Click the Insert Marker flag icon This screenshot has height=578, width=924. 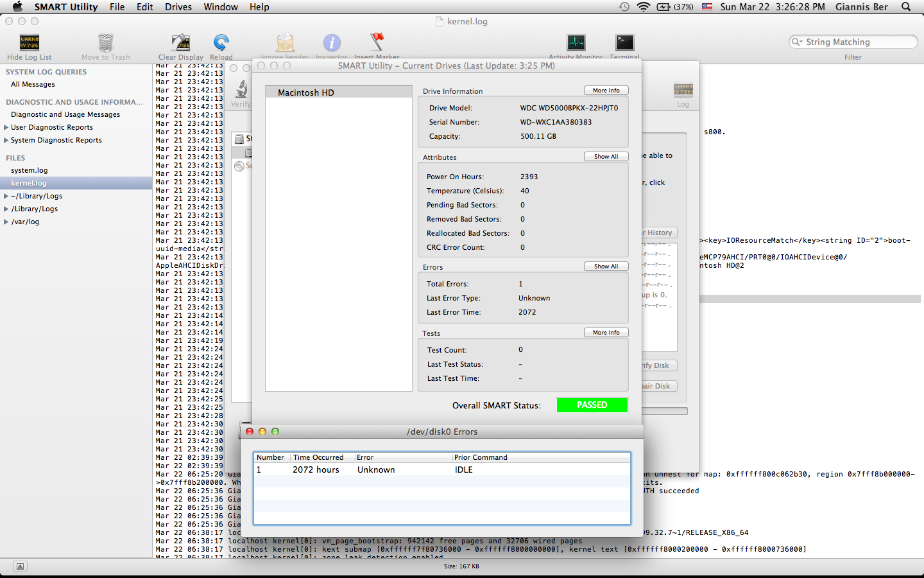[x=377, y=42]
